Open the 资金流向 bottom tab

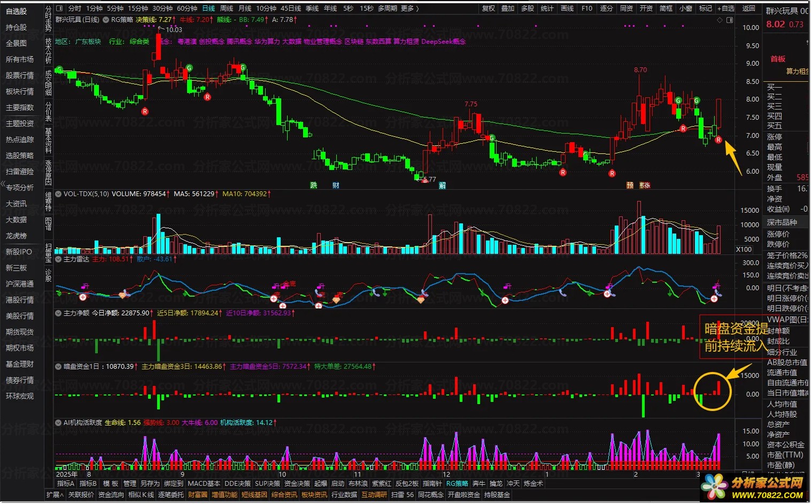[111, 495]
